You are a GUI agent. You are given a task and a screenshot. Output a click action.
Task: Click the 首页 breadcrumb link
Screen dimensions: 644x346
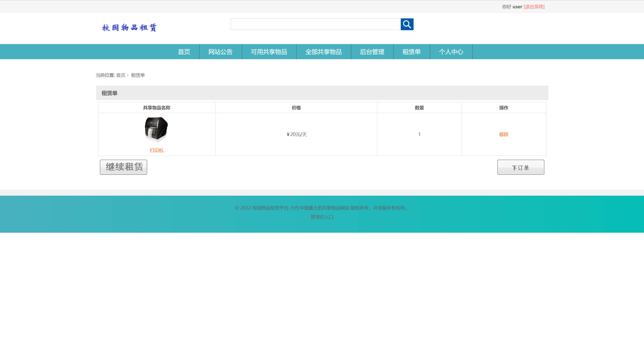point(121,75)
